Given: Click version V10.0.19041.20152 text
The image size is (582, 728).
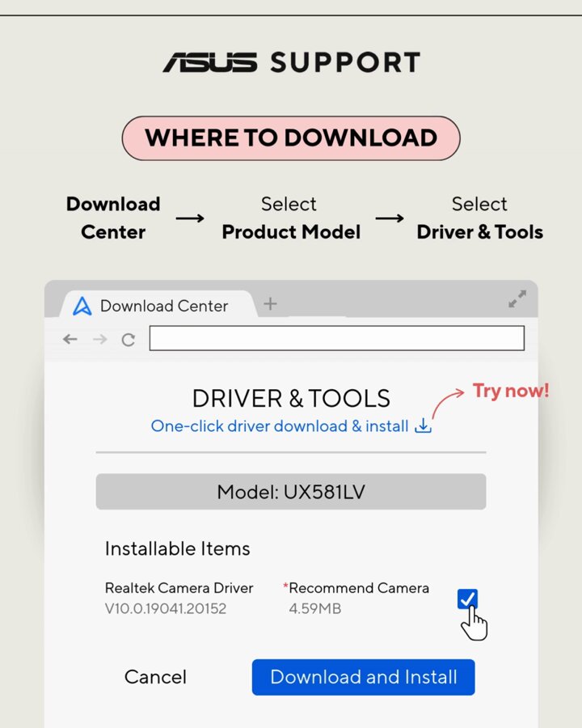Looking at the screenshot, I should 166,608.
